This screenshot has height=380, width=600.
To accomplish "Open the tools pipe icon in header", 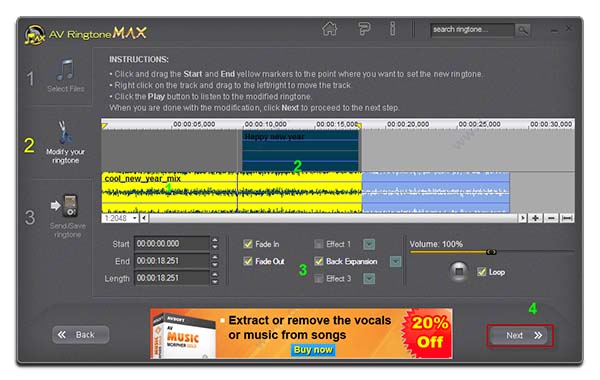I will [364, 29].
